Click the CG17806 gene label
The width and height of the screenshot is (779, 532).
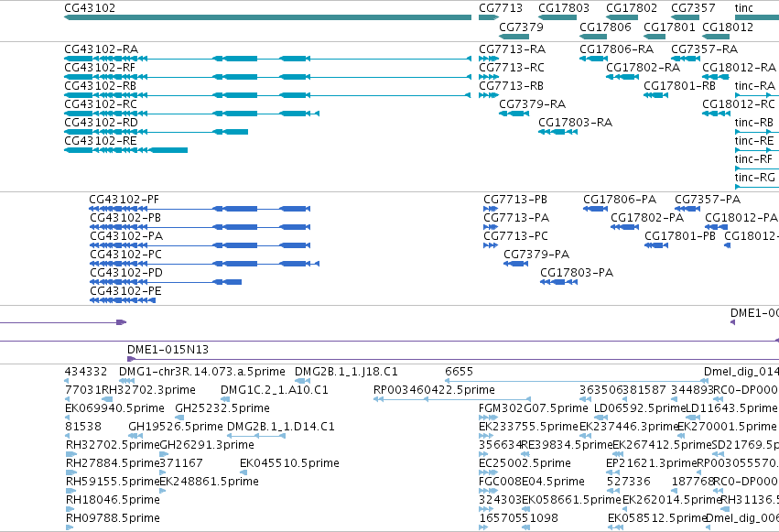(x=605, y=27)
